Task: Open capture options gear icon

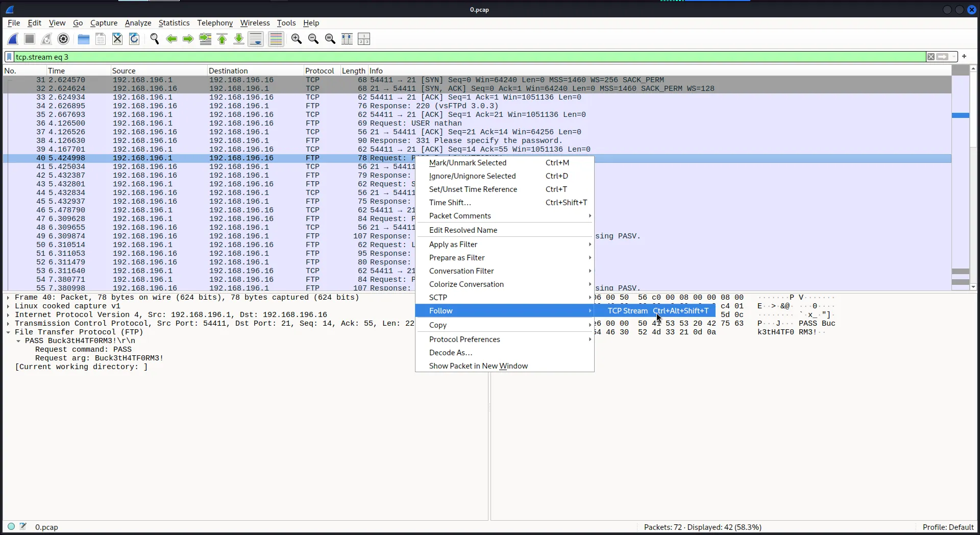Action: (x=63, y=39)
